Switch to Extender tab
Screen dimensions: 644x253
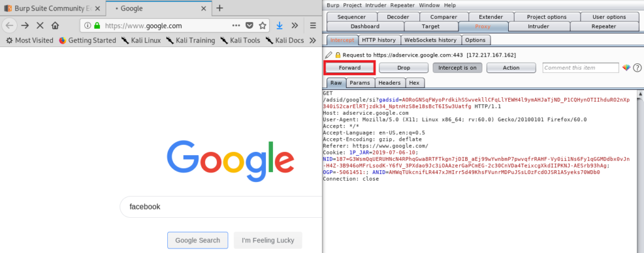click(x=491, y=17)
